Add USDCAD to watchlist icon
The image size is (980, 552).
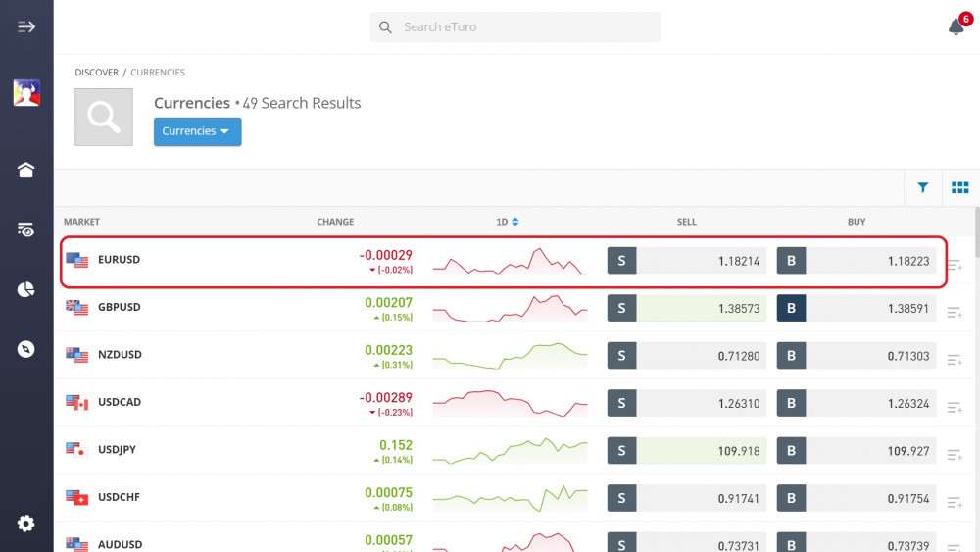pyautogui.click(x=955, y=407)
